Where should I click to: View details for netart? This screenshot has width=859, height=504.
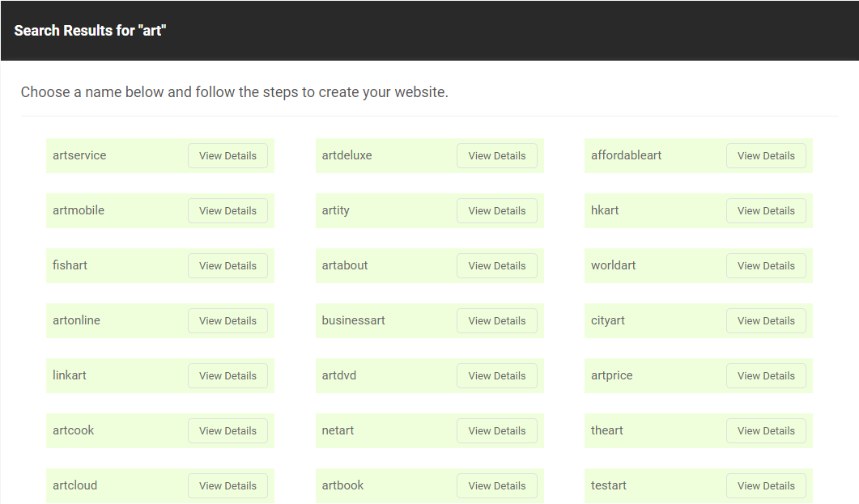(497, 430)
